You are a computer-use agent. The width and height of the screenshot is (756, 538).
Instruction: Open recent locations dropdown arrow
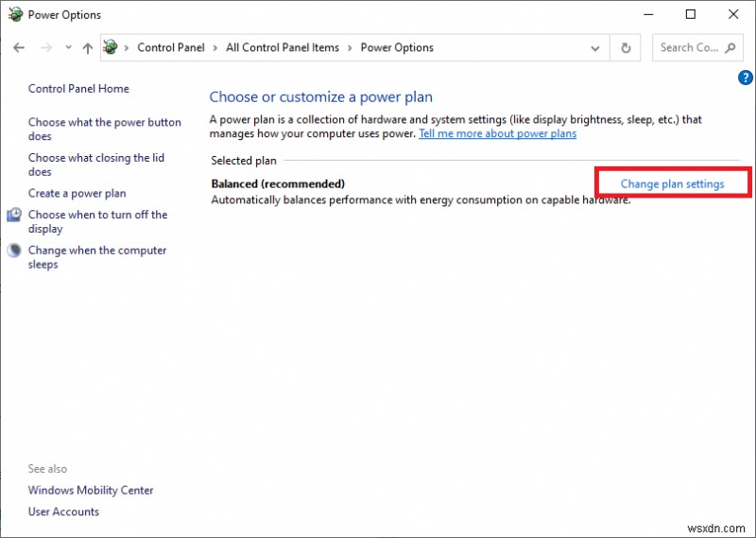(x=68, y=47)
